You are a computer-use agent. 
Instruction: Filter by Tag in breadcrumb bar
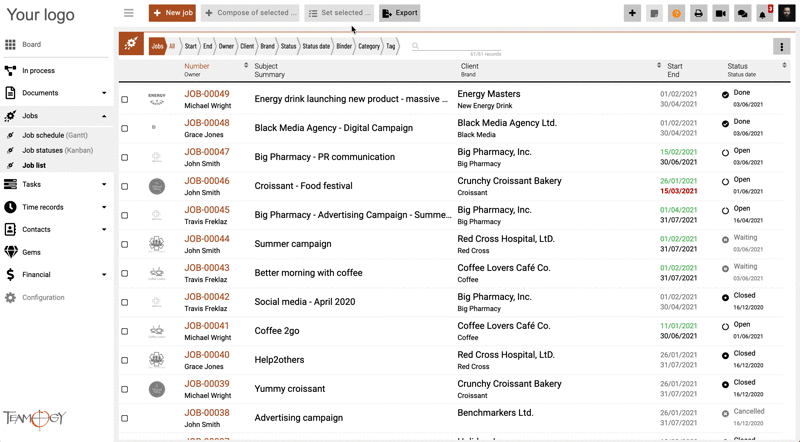390,46
